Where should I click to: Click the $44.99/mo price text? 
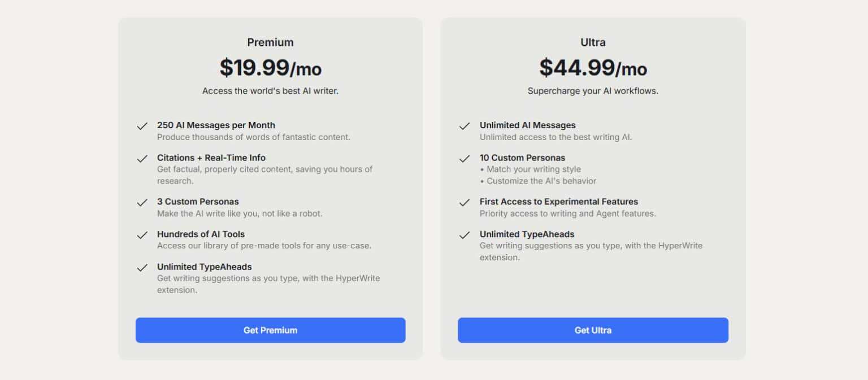593,68
